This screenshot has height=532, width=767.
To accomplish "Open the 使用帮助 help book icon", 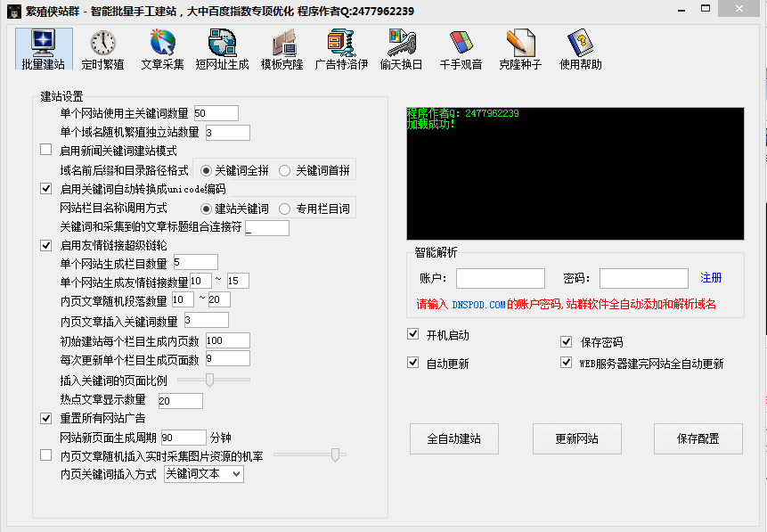I will 580,49.
